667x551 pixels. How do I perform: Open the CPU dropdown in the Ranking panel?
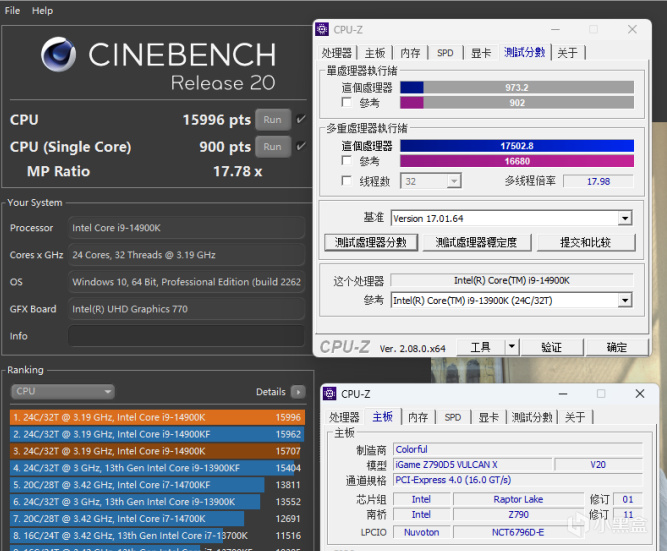(x=62, y=392)
